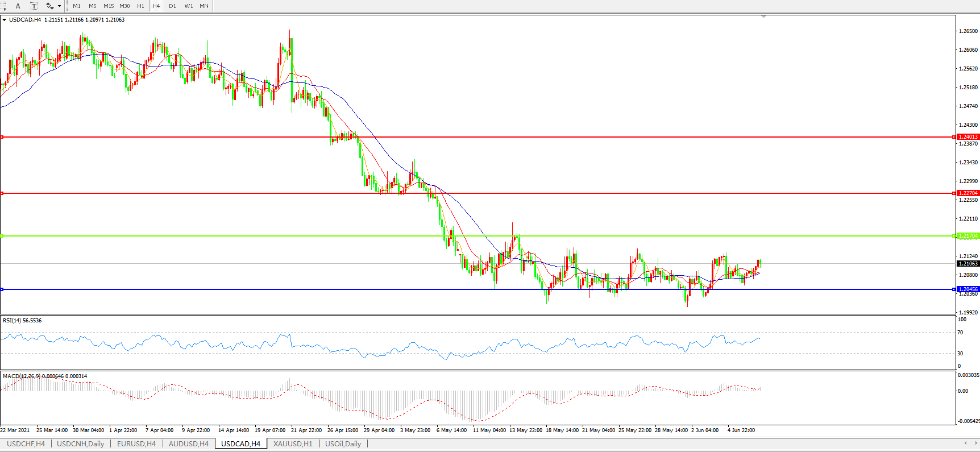Set timeframe to D1
Viewport: 980px width, 452px height.
(x=172, y=6)
